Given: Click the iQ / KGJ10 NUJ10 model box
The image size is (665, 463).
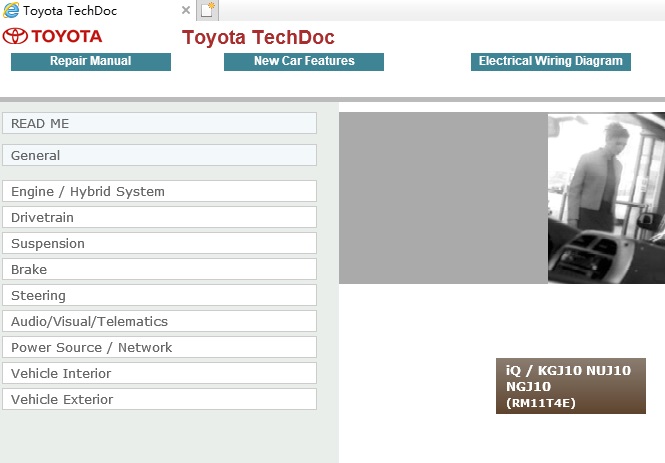Looking at the screenshot, I should [571, 386].
